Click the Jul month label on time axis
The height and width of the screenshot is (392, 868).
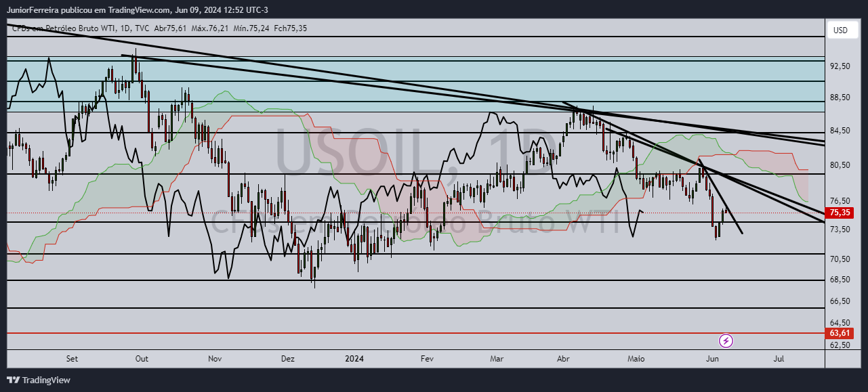point(779,359)
